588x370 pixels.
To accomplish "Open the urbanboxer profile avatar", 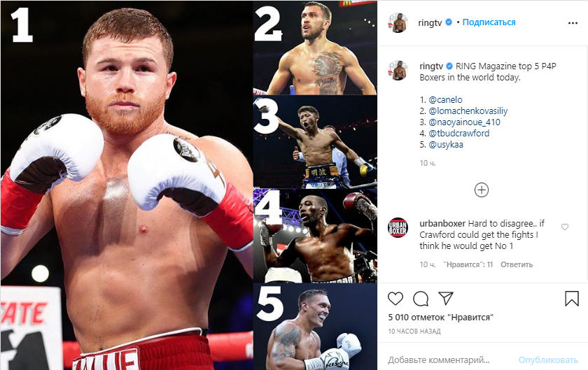I will click(398, 227).
